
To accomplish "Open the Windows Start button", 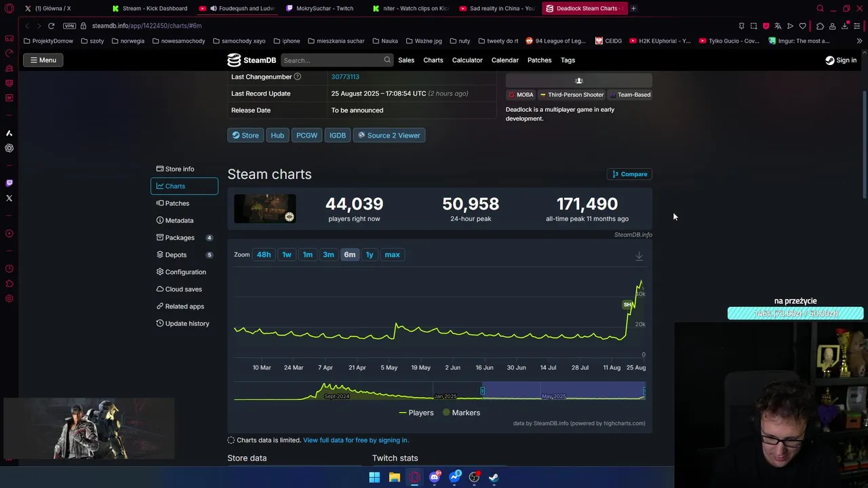I will point(374,477).
